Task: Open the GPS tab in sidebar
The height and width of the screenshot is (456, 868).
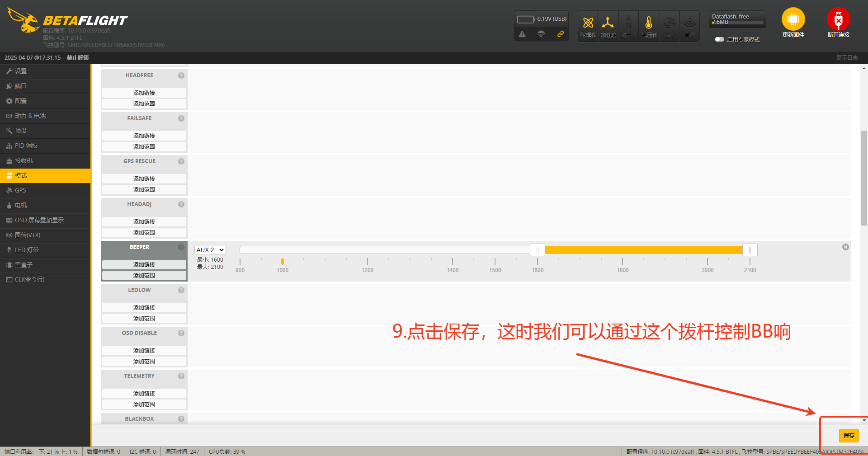Action: [45, 191]
